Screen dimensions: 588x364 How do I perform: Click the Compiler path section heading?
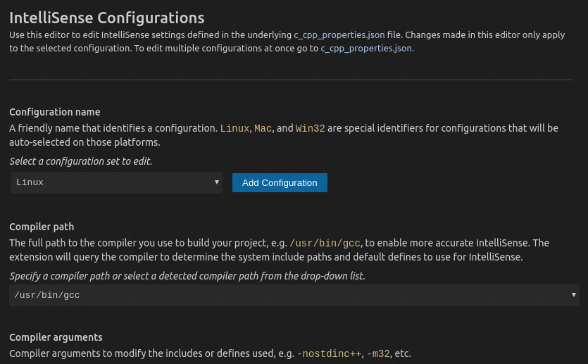[x=42, y=227]
